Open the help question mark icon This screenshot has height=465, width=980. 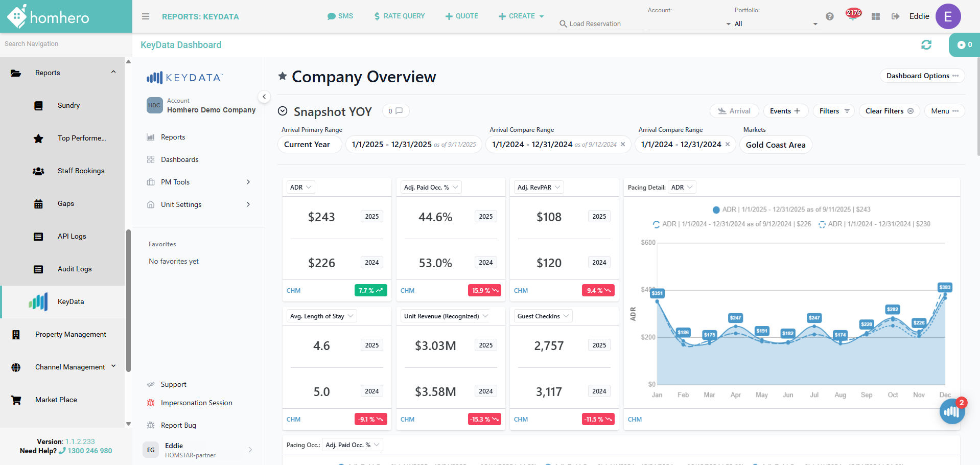[x=830, y=16]
